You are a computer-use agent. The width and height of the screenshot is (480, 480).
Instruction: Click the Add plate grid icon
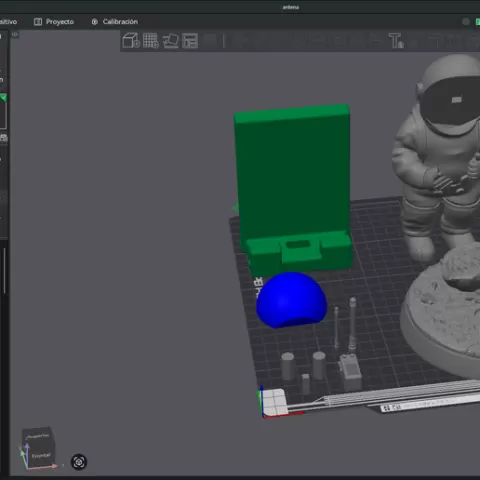[151, 41]
